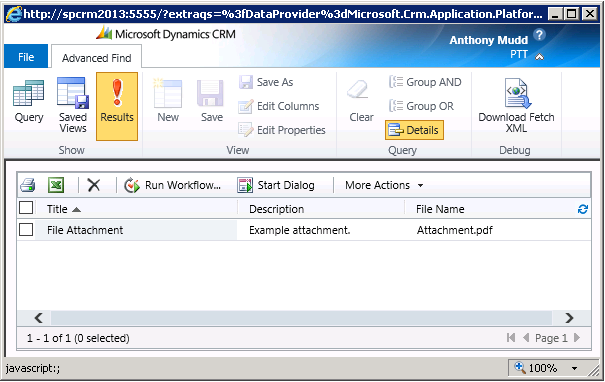Image resolution: width=605 pixels, height=382 pixels.
Task: Click the Attachment.pdf cell
Action: pos(455,230)
